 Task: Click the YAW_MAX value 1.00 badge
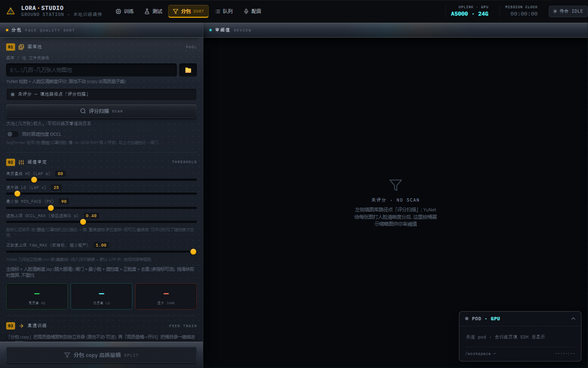(x=101, y=245)
